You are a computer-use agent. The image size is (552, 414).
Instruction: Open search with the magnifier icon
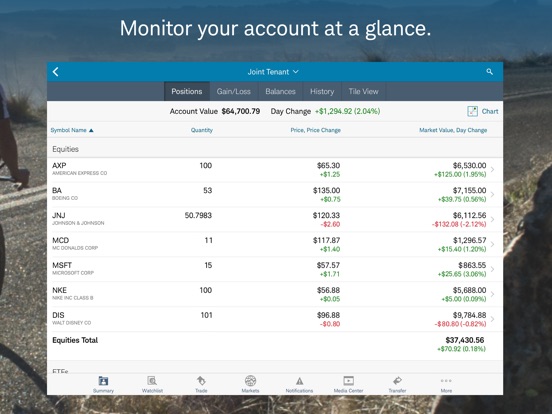(x=489, y=72)
